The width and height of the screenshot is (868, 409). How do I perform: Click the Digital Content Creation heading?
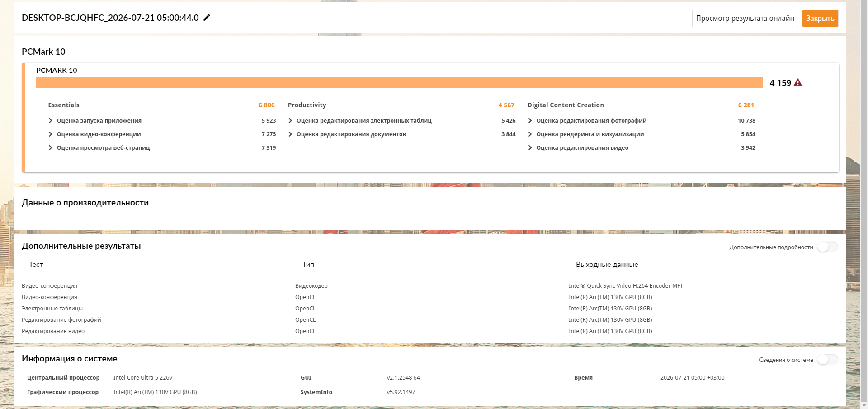[566, 105]
